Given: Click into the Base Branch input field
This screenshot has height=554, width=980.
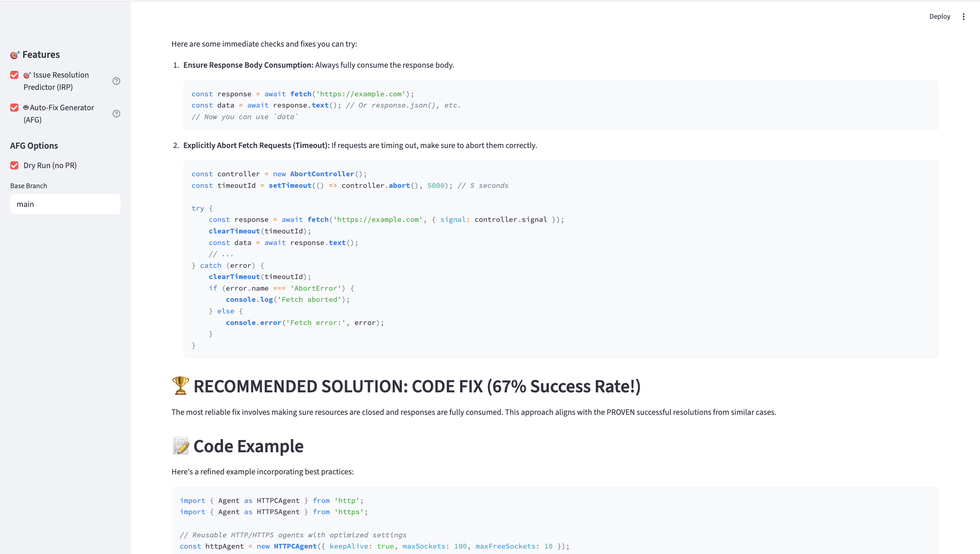Looking at the screenshot, I should [65, 204].
